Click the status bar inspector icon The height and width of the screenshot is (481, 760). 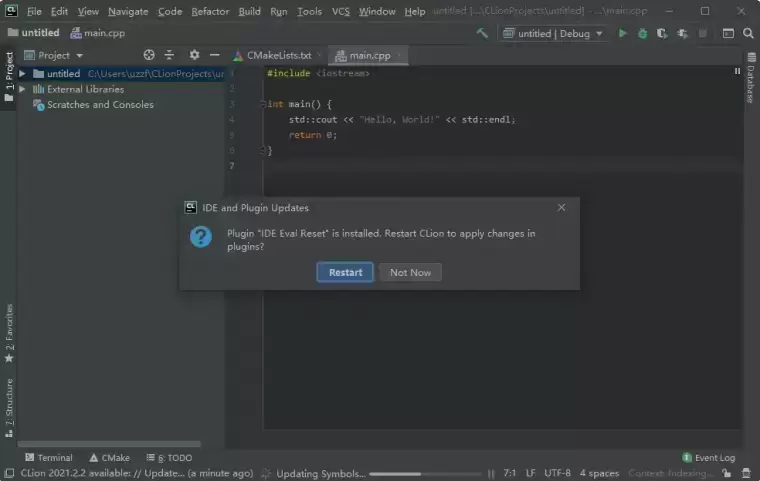tap(746, 473)
